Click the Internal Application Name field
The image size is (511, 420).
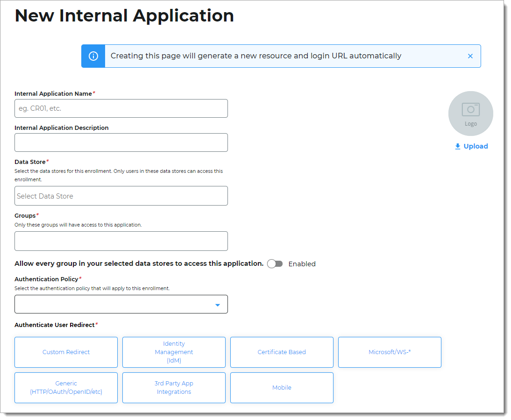tap(121, 108)
